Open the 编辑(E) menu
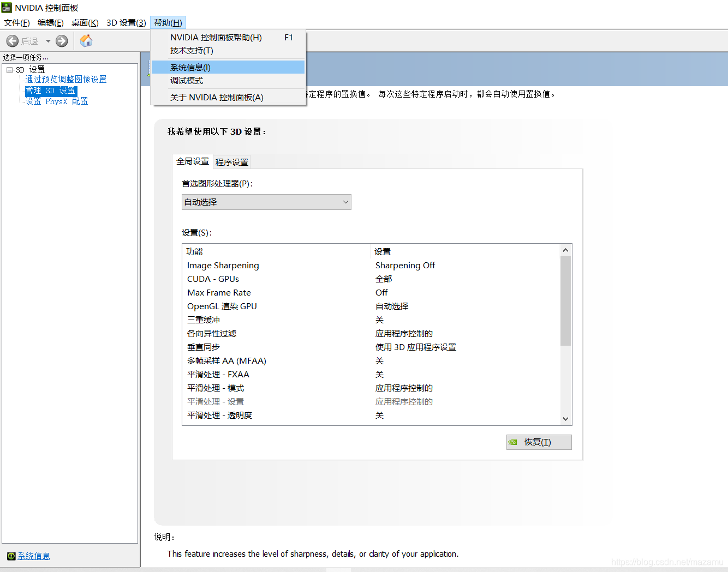The image size is (728, 572). [51, 22]
